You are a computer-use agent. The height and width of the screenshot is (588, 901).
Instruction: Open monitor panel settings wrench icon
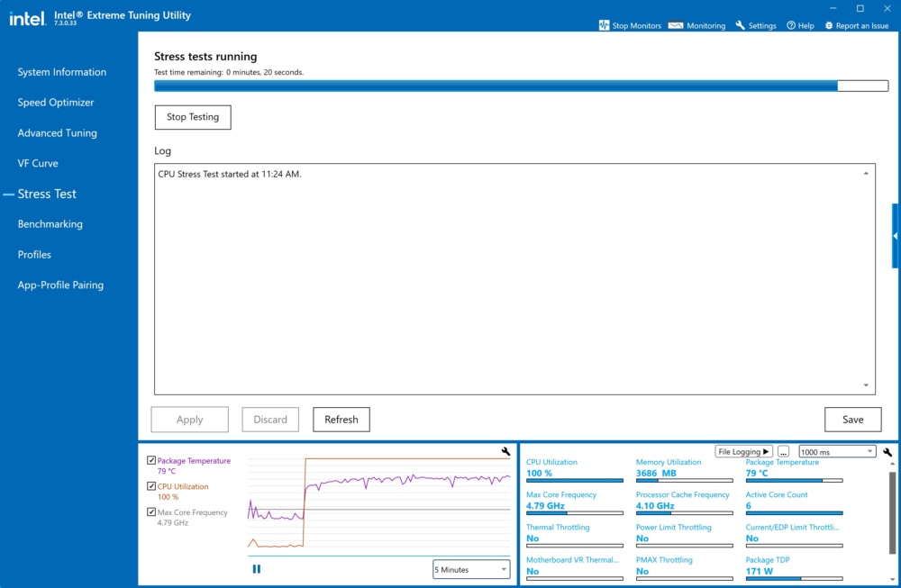pos(887,452)
